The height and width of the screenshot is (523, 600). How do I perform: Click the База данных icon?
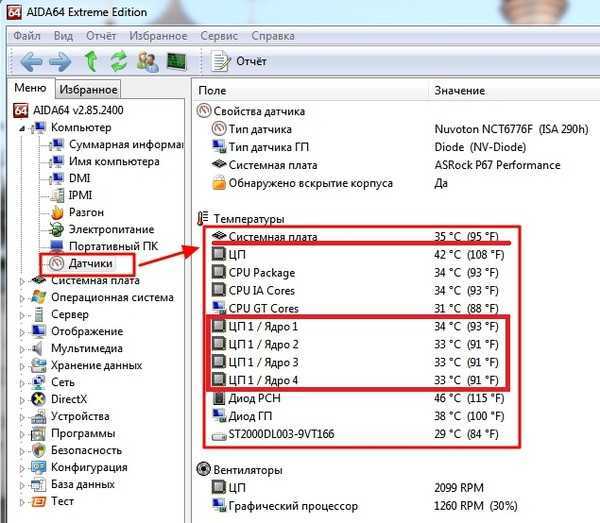[x=38, y=484]
